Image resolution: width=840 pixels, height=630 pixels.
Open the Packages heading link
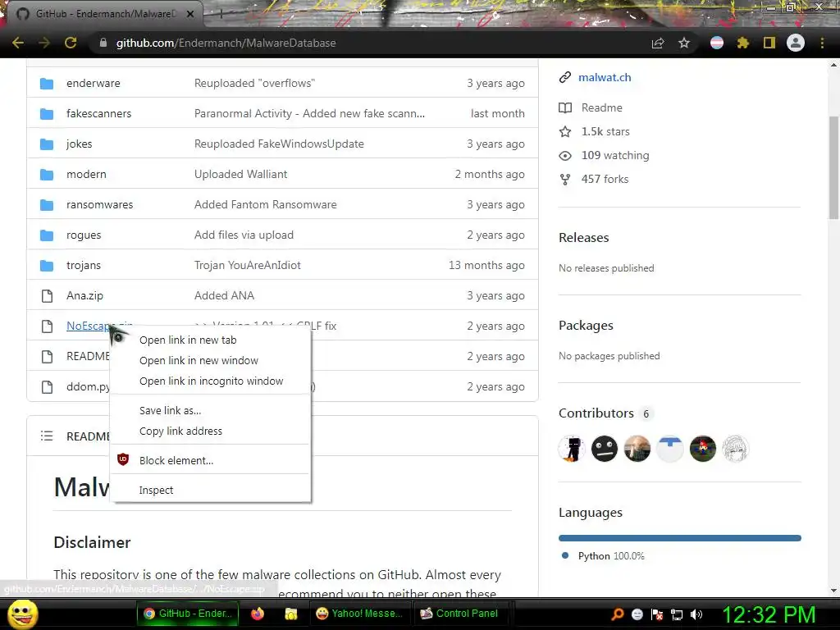[x=586, y=325]
